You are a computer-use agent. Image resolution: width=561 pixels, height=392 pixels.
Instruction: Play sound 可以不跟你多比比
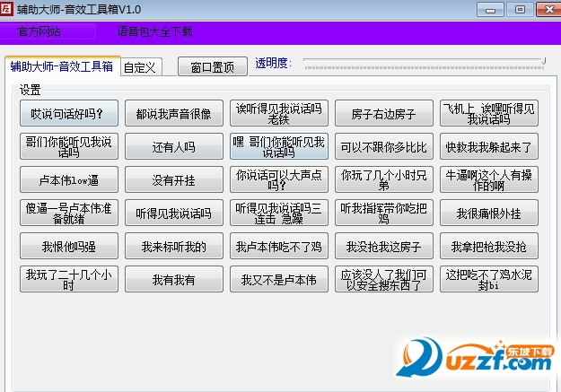[x=384, y=146]
